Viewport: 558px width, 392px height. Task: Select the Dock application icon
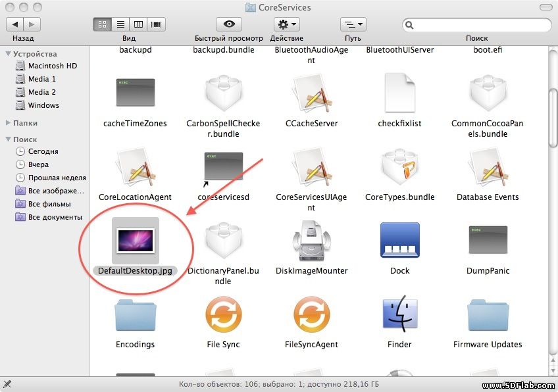(x=399, y=240)
